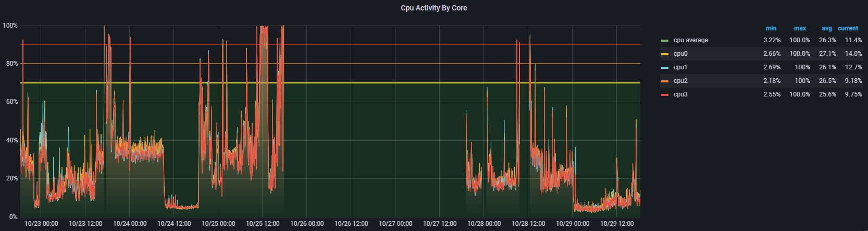Click the 20% y-axis label
The image size is (868, 231).
(11, 178)
